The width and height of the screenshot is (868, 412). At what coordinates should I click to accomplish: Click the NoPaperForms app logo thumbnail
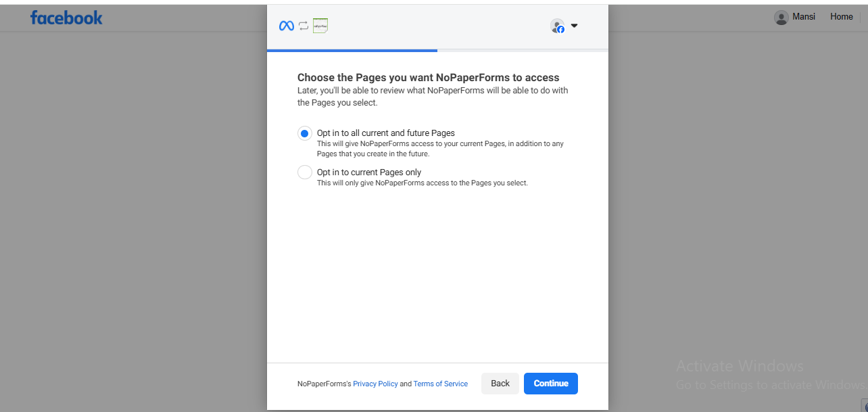(x=320, y=26)
